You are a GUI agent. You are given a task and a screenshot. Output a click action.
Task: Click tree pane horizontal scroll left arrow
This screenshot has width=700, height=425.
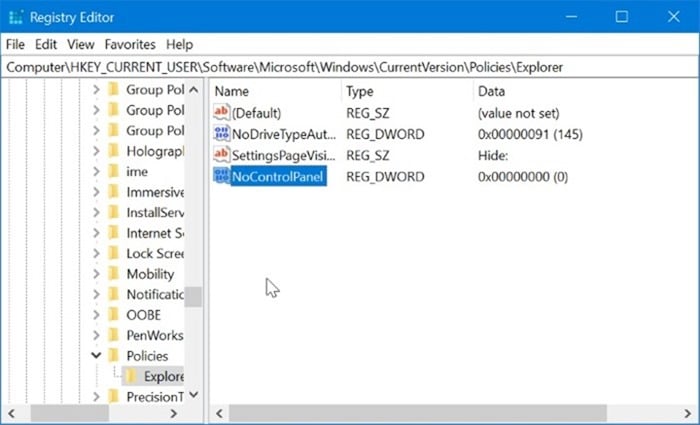[12, 413]
